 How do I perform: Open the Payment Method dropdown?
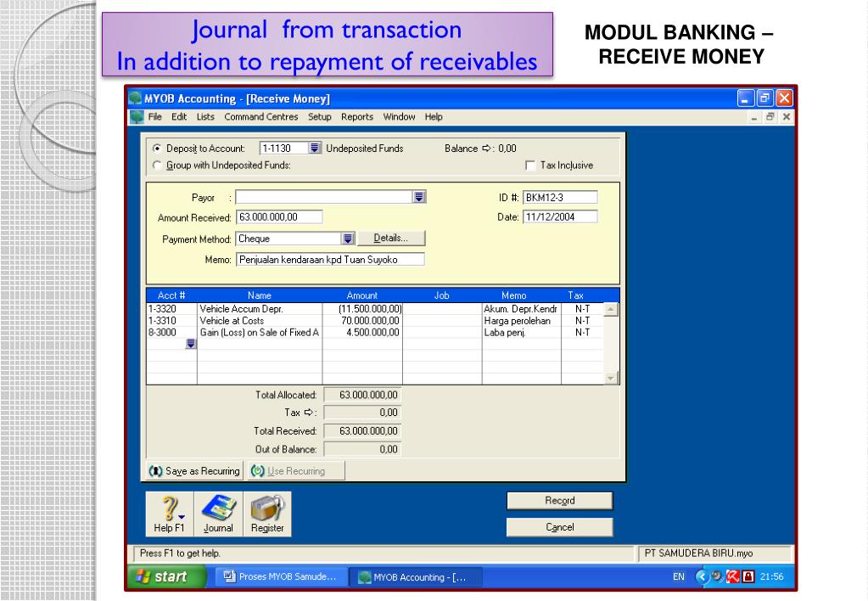[348, 239]
